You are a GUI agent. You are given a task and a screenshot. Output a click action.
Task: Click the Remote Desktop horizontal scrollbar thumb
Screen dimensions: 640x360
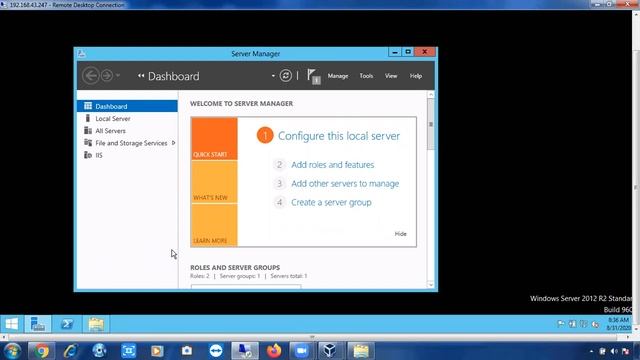pos(312,337)
